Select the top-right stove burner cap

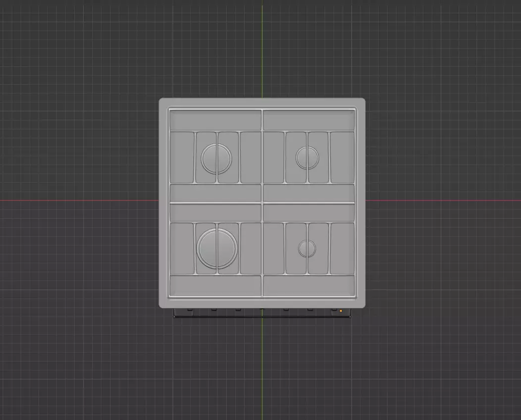308,158
